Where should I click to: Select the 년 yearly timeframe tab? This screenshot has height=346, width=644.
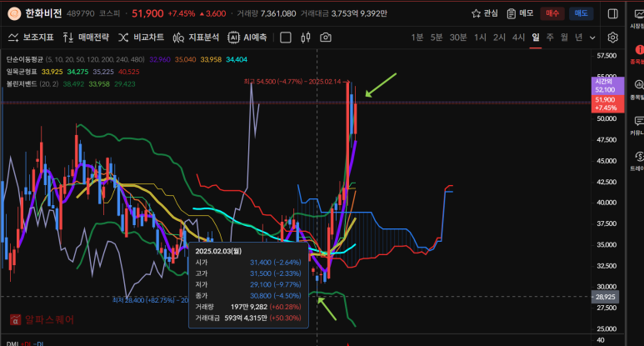(x=579, y=38)
